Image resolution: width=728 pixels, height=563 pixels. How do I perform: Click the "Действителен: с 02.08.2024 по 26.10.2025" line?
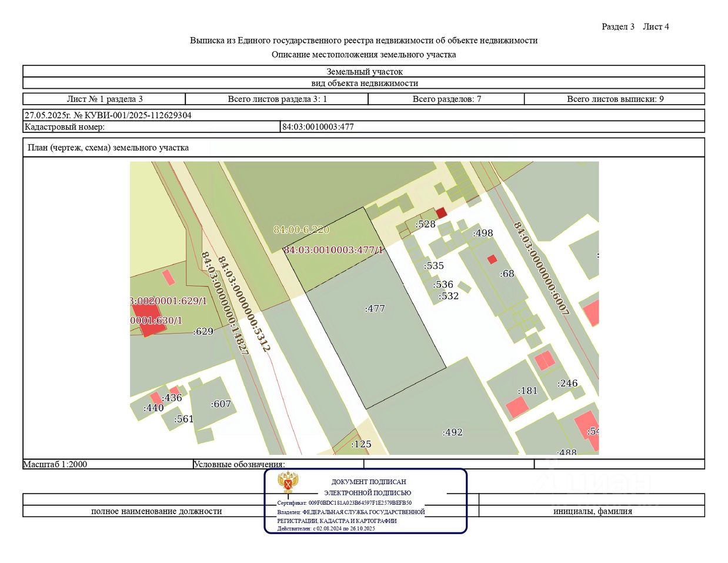pos(326,528)
